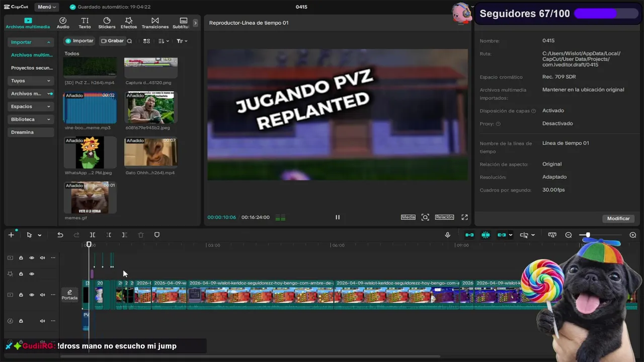644x362 pixels.
Task: Select the vine-boom meme.mp3 audio thumbnail
Action: 90,108
